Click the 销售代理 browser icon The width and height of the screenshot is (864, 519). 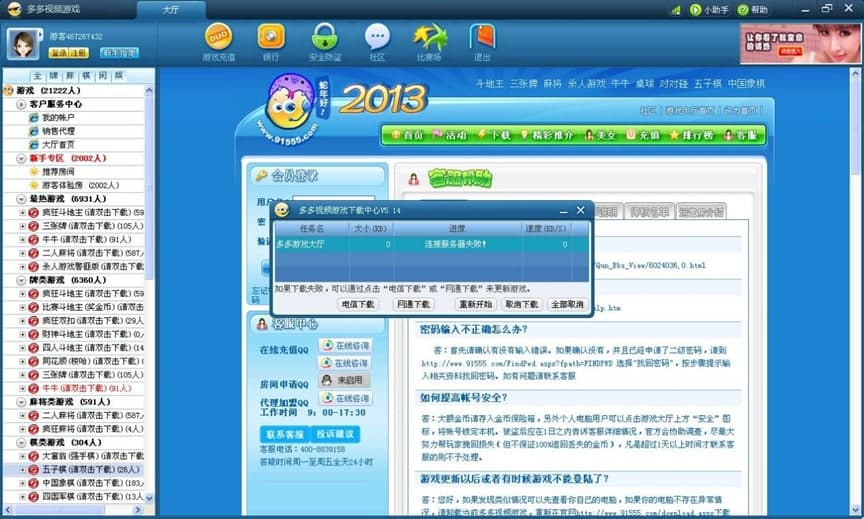point(34,131)
